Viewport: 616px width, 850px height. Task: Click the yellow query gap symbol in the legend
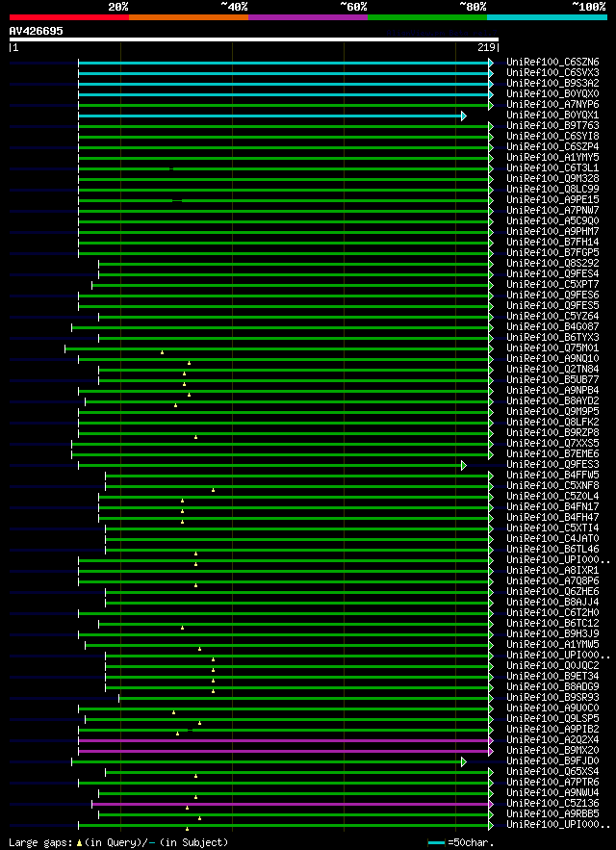[x=79, y=843]
